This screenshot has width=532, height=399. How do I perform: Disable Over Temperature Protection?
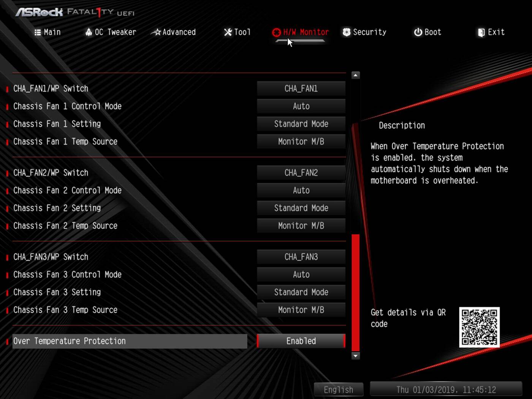pos(301,341)
